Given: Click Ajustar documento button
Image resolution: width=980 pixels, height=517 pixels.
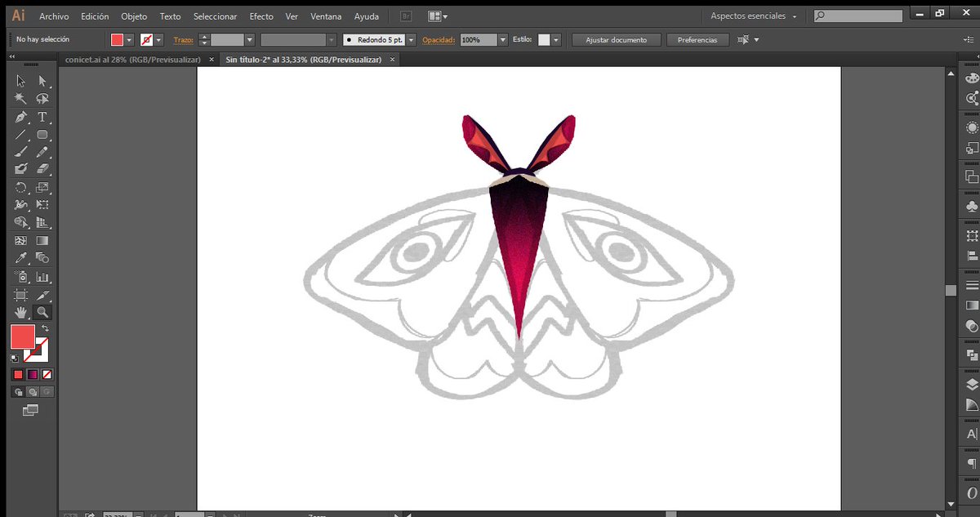Looking at the screenshot, I should click(616, 40).
